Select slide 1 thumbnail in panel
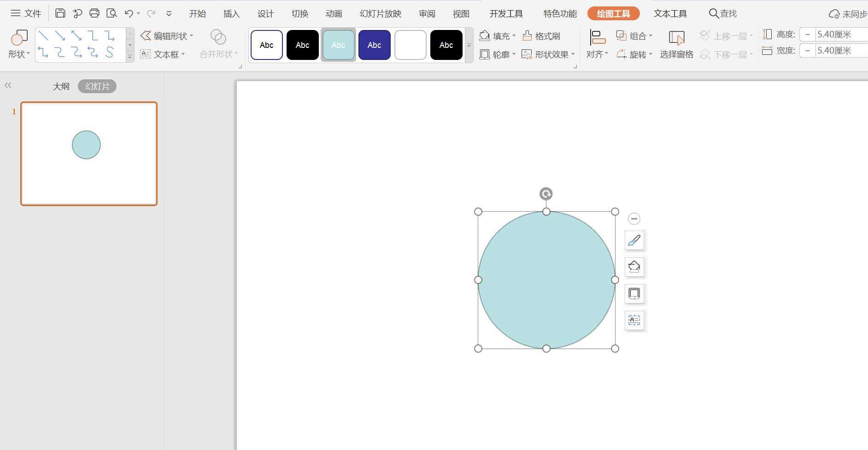Screen dimensions: 868x450 pos(89,154)
